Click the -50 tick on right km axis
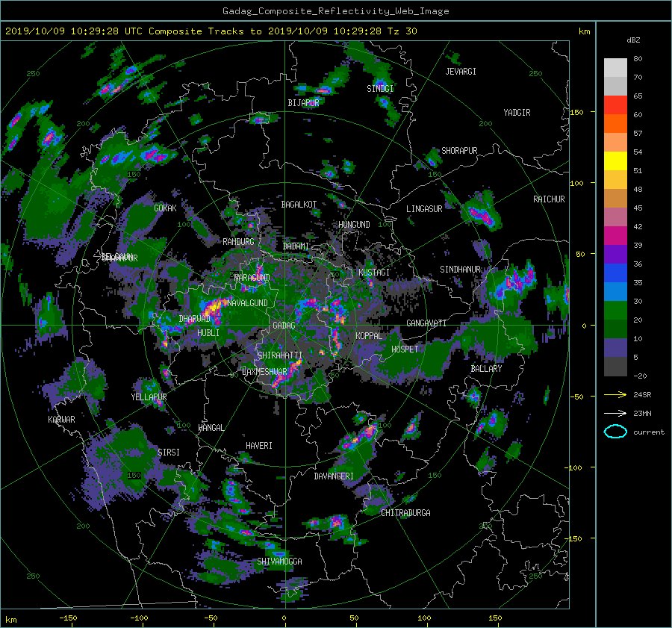 click(577, 397)
